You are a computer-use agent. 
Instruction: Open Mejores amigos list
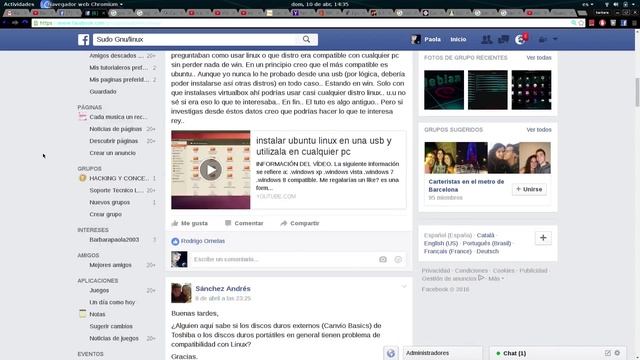(x=110, y=265)
